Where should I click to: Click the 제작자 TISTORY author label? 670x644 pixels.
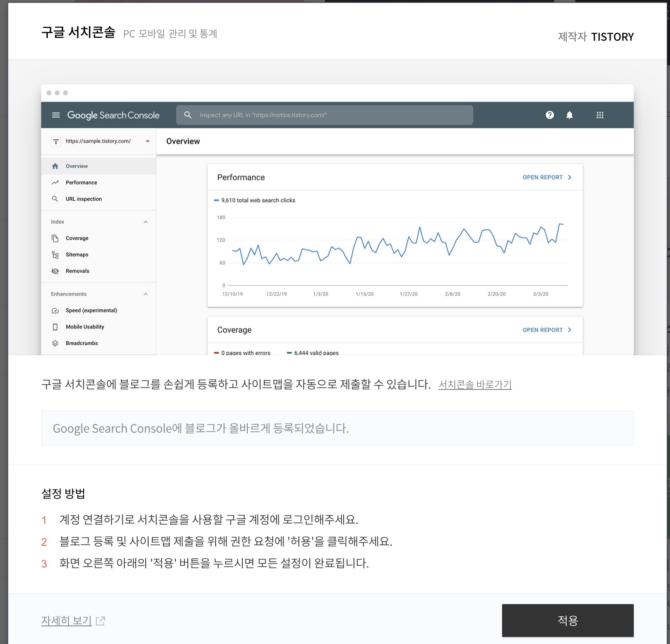[596, 37]
